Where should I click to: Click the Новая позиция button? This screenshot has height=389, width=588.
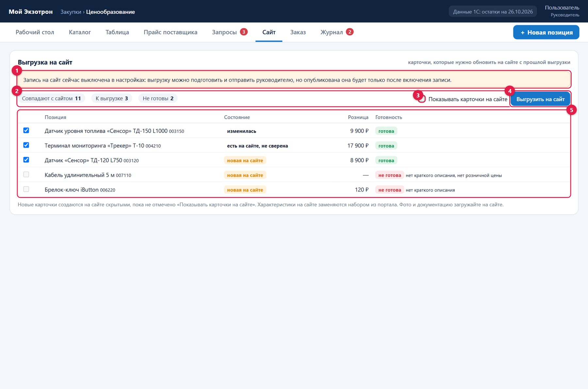click(546, 32)
